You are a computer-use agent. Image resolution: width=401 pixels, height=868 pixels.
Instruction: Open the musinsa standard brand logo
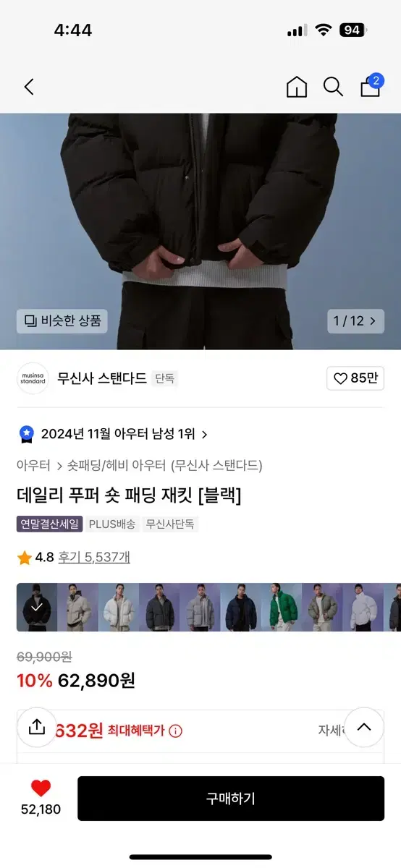click(33, 378)
